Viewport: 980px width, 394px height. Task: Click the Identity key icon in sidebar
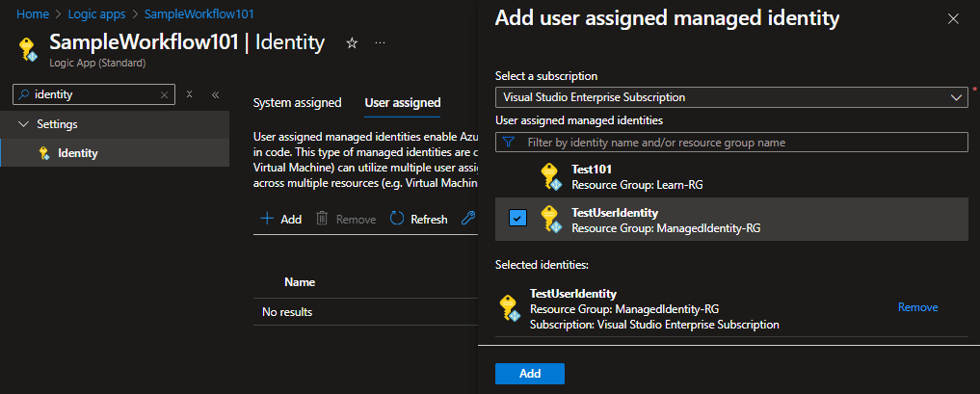pyautogui.click(x=43, y=153)
